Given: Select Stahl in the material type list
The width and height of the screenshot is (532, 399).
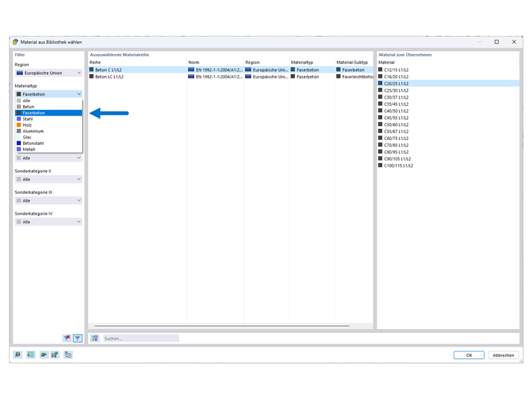Looking at the screenshot, I should 48,119.
